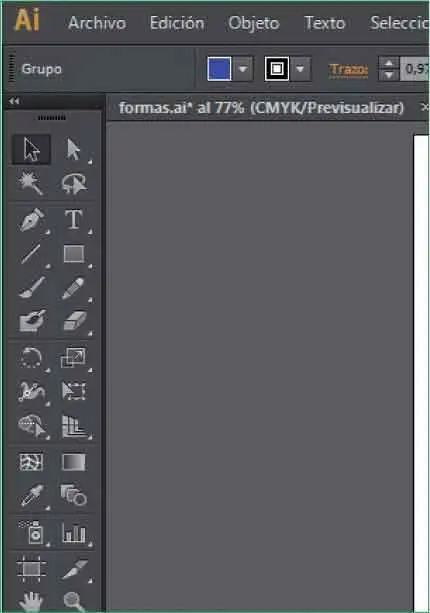Select the Type tool
Screen dimensions: 430x613
pos(73,220)
